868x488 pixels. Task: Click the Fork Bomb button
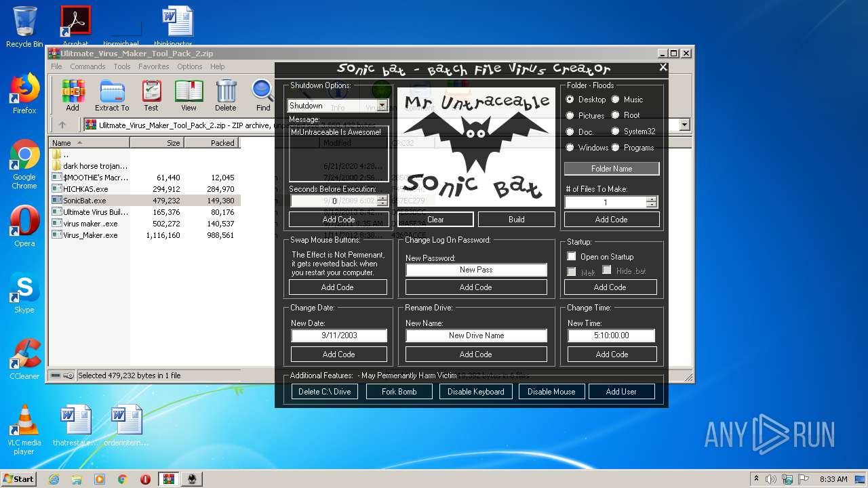(399, 391)
